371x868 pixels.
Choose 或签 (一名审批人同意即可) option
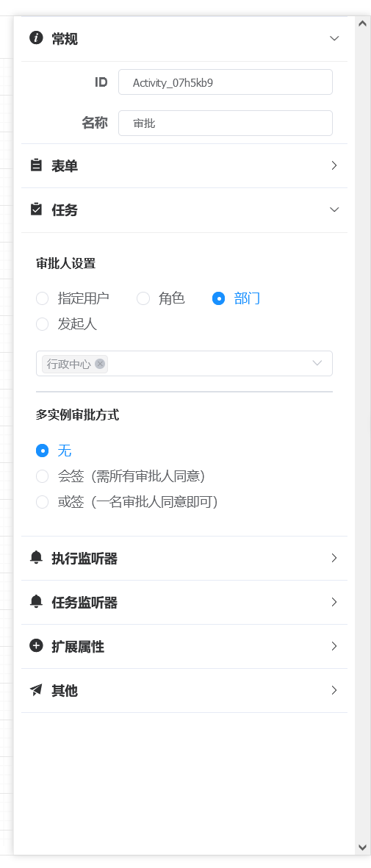coord(127,502)
